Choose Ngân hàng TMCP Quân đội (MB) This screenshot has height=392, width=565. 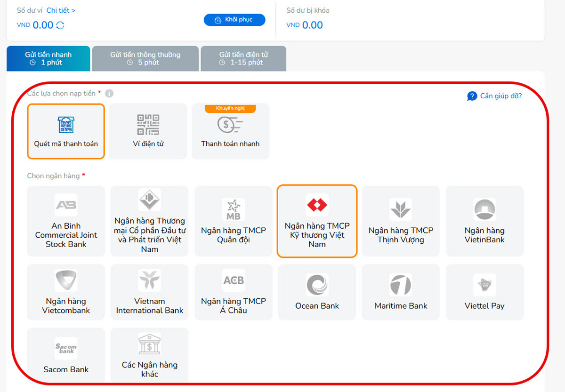tap(233, 221)
